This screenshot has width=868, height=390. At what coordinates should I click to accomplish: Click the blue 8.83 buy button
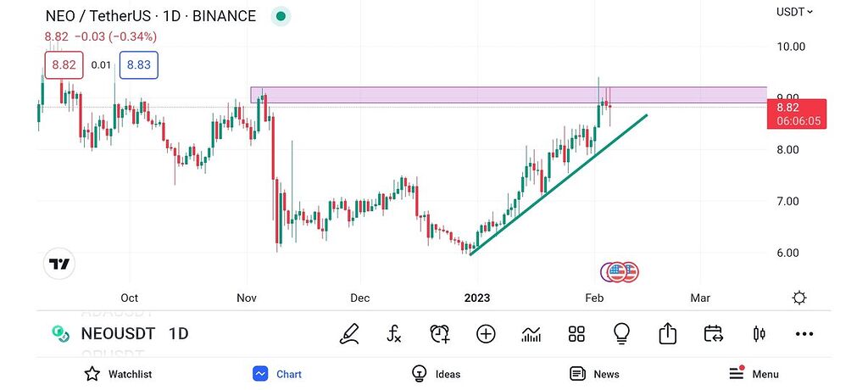(x=138, y=64)
